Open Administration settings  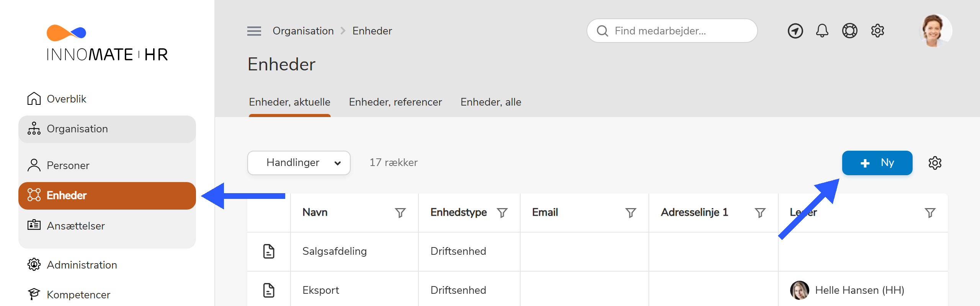[82, 265]
